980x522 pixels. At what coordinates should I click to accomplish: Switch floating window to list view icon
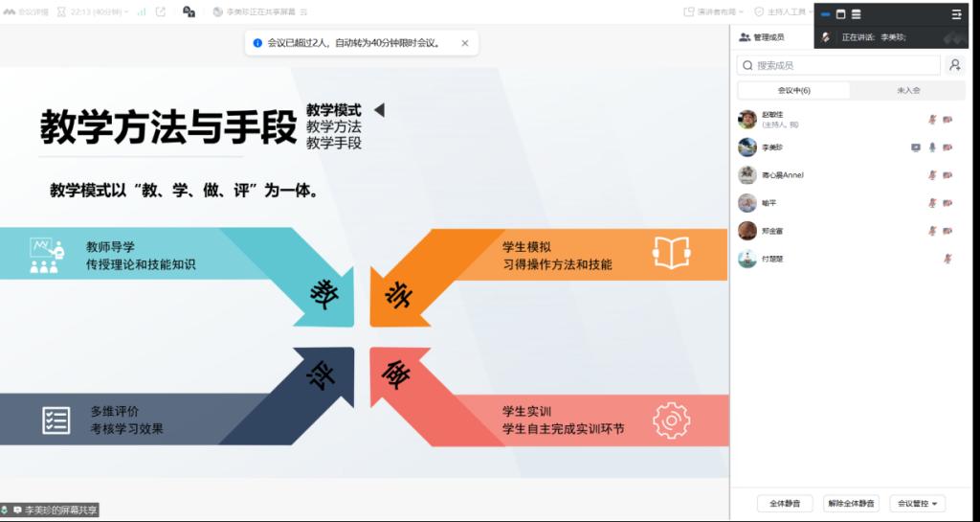pos(857,14)
